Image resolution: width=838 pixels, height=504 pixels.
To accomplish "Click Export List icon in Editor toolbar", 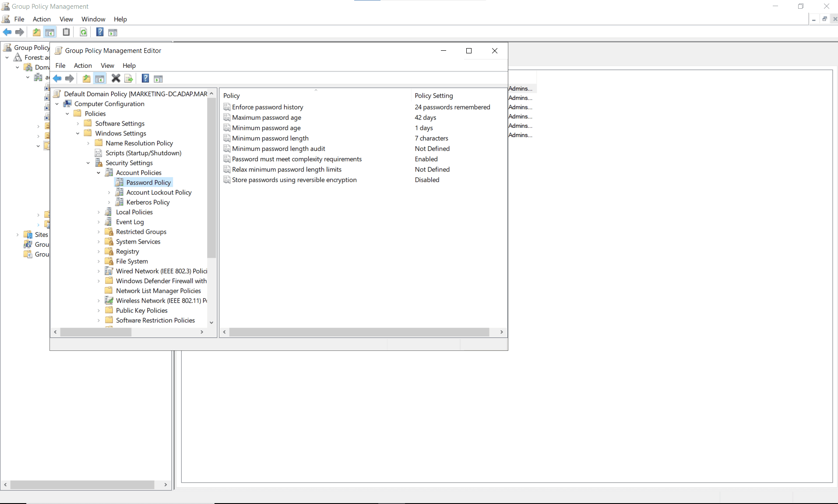I will pyautogui.click(x=129, y=78).
